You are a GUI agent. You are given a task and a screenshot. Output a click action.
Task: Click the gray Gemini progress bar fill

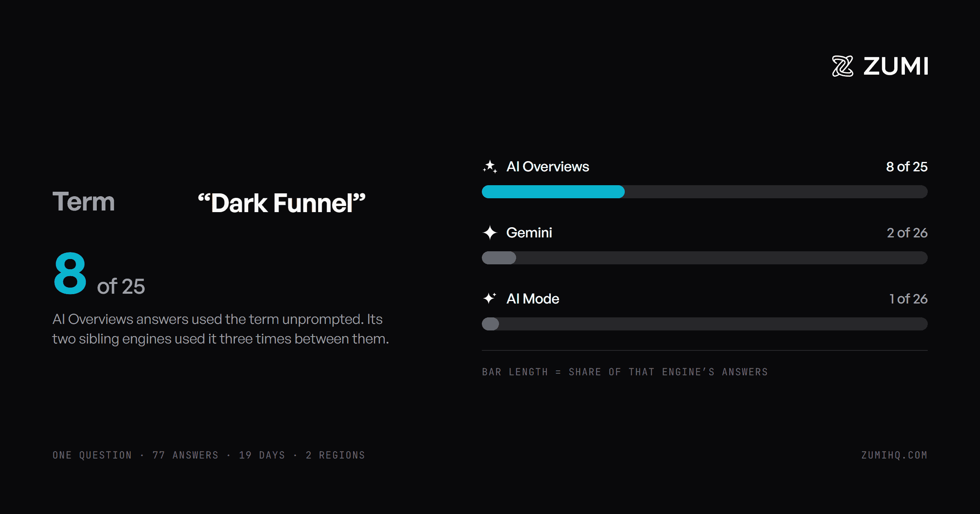click(499, 258)
